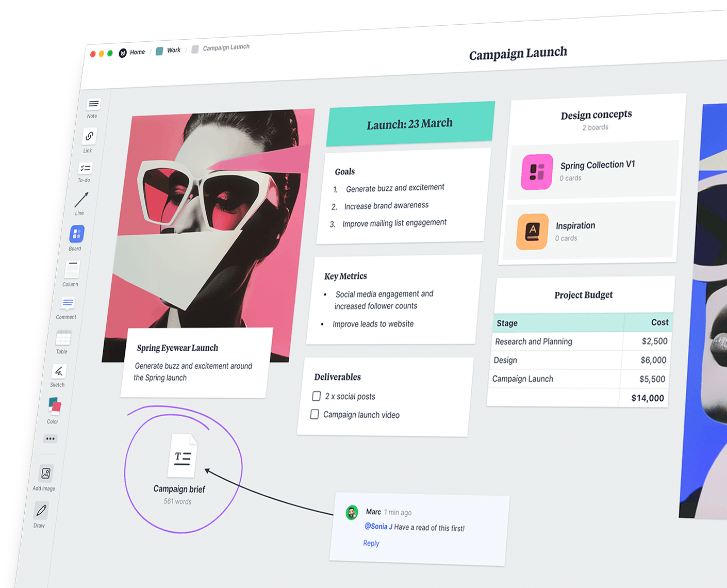Select the Note tool in sidebar
The height and width of the screenshot is (588, 727).
(93, 105)
